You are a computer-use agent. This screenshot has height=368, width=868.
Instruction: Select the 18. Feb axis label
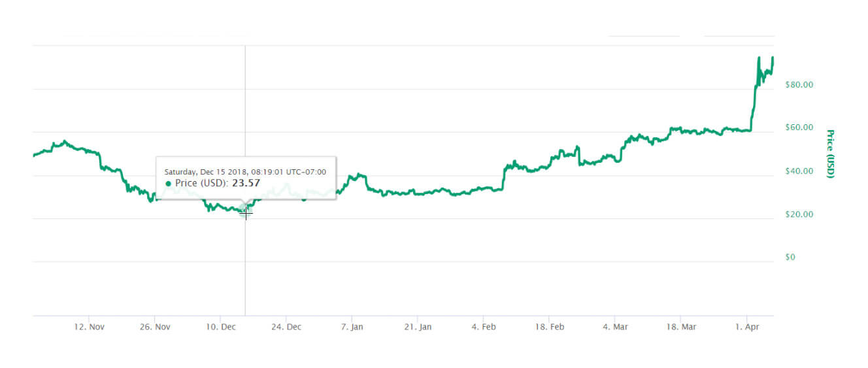(x=550, y=327)
